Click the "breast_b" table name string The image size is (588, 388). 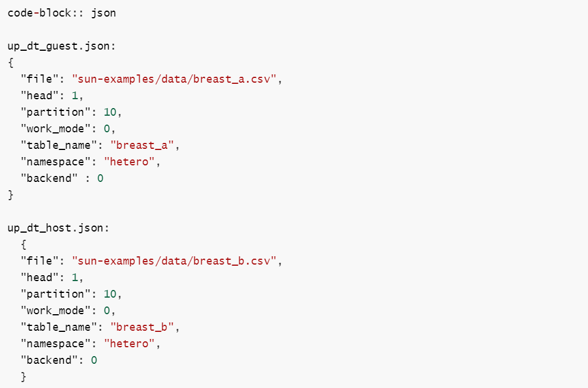(142, 327)
